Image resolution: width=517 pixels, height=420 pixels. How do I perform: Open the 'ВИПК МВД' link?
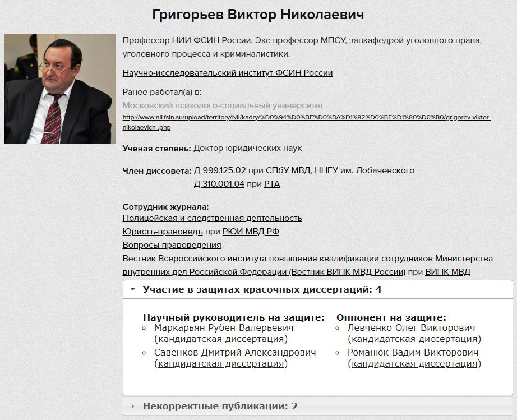point(448,272)
